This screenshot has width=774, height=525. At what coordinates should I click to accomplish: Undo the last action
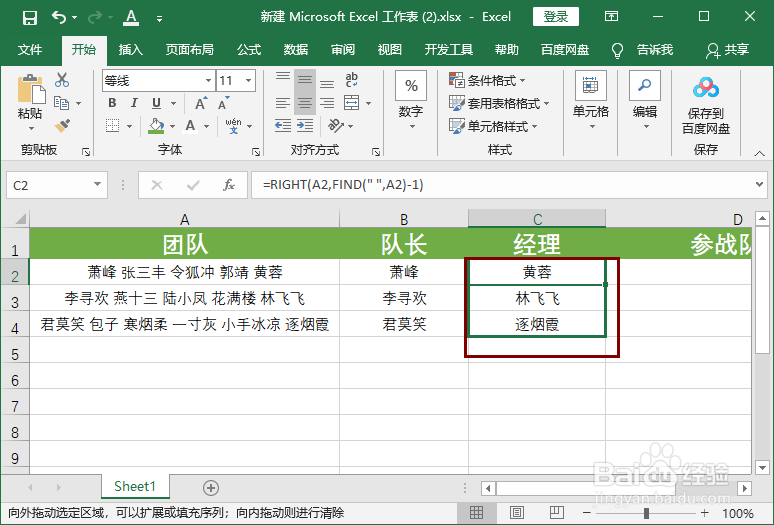(x=59, y=18)
